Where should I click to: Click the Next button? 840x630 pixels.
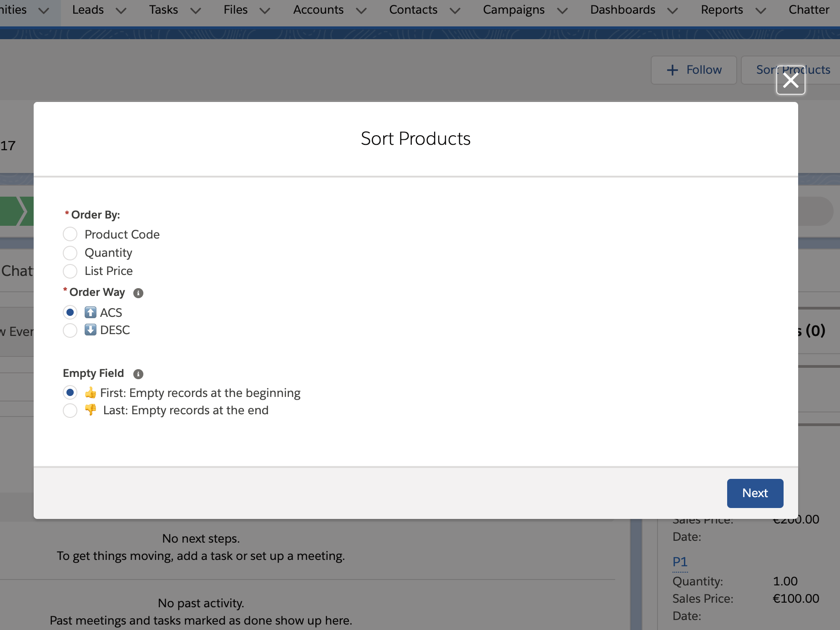[x=754, y=493]
